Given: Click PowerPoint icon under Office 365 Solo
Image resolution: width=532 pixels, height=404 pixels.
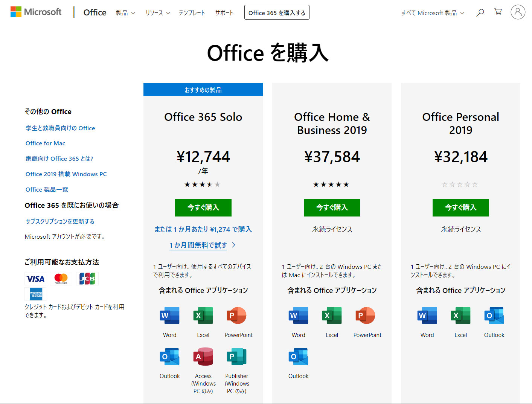Looking at the screenshot, I should pyautogui.click(x=237, y=316).
